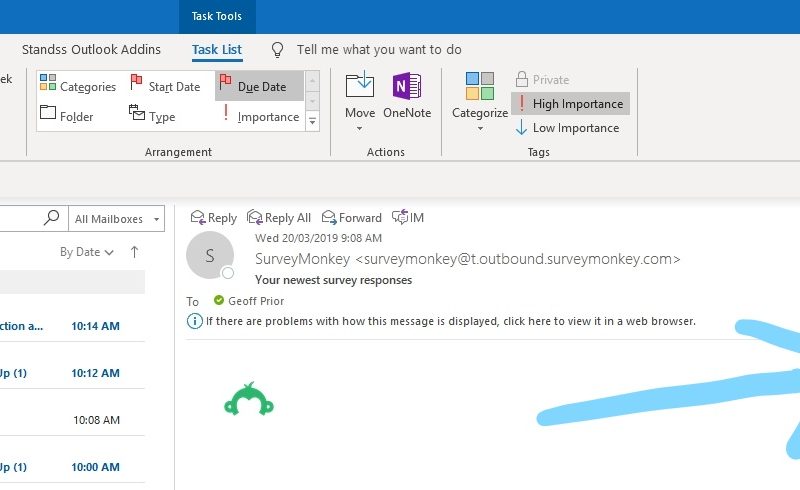
Task: Open the Move dropdown arrow
Action: 360,129
